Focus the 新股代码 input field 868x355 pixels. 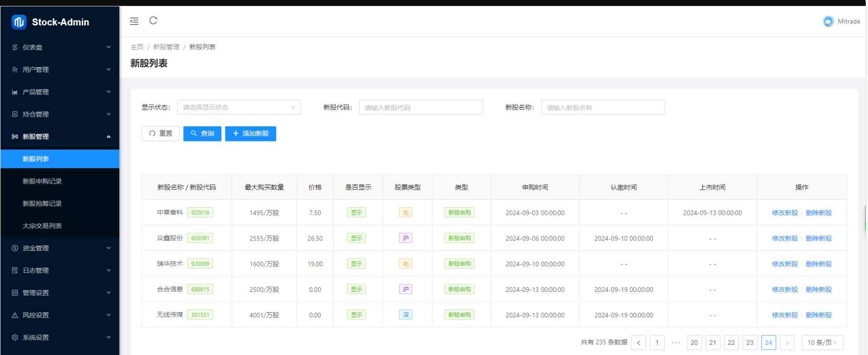tap(421, 108)
